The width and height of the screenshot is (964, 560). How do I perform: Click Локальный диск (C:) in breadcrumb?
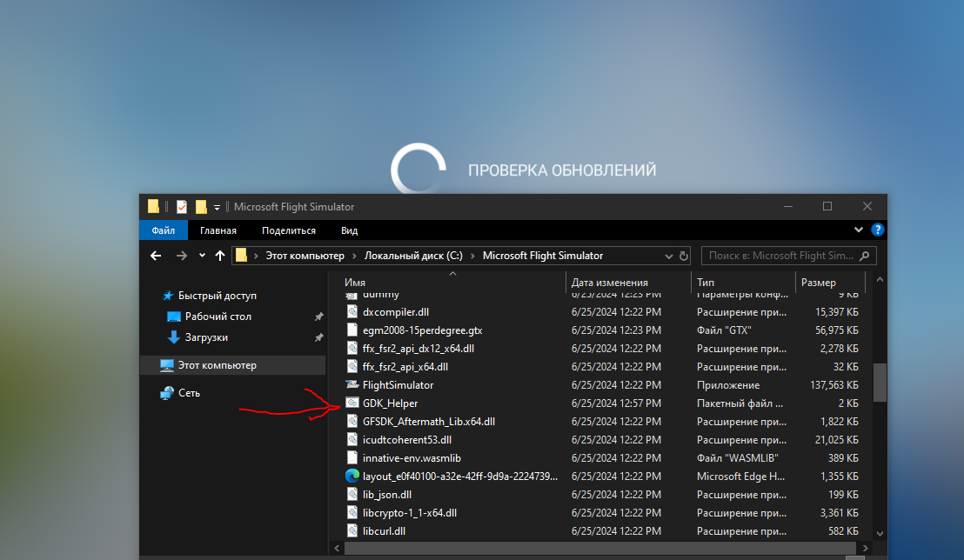click(x=412, y=256)
